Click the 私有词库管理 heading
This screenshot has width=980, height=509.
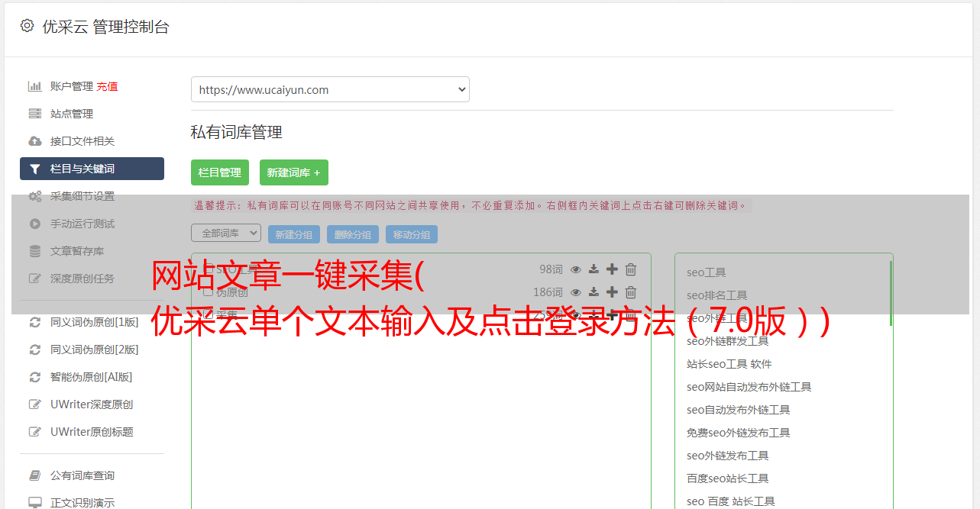[x=237, y=132]
